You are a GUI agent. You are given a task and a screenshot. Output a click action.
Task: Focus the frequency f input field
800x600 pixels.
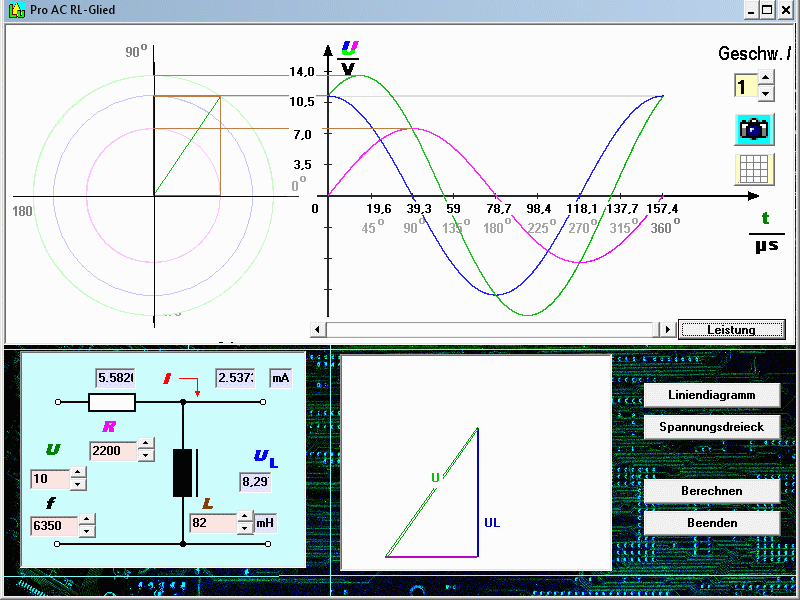[x=55, y=526]
